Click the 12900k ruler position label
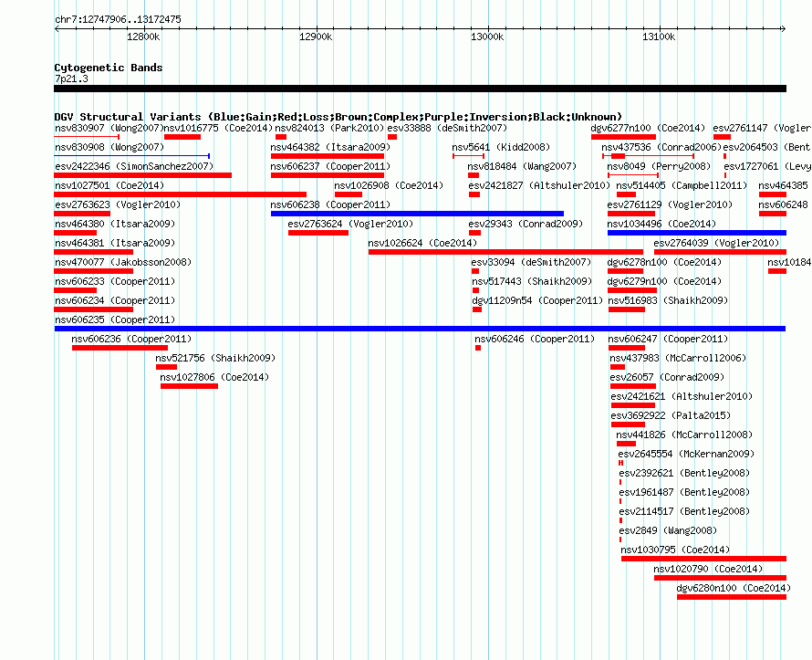Image resolution: width=812 pixels, height=660 pixels. [x=316, y=37]
